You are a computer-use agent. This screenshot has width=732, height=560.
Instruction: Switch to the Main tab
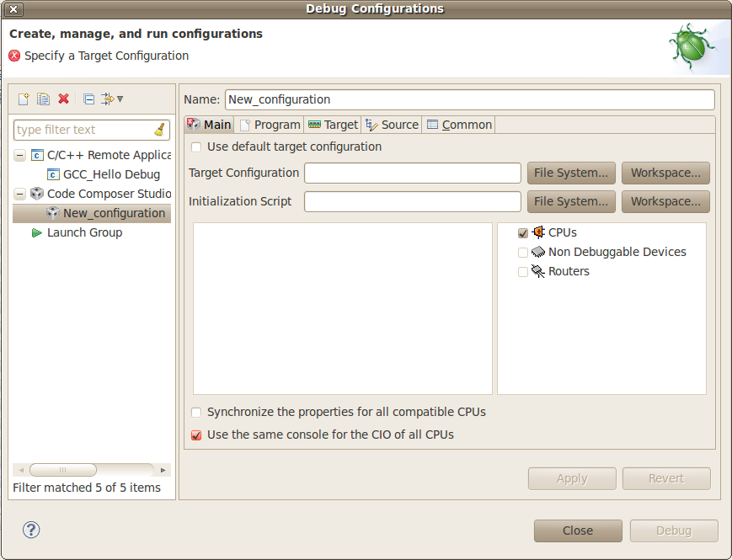click(209, 125)
